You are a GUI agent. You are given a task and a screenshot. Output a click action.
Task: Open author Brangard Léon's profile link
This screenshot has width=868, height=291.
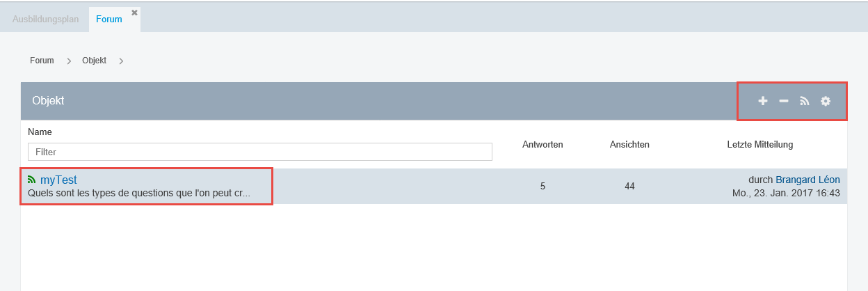coord(807,180)
